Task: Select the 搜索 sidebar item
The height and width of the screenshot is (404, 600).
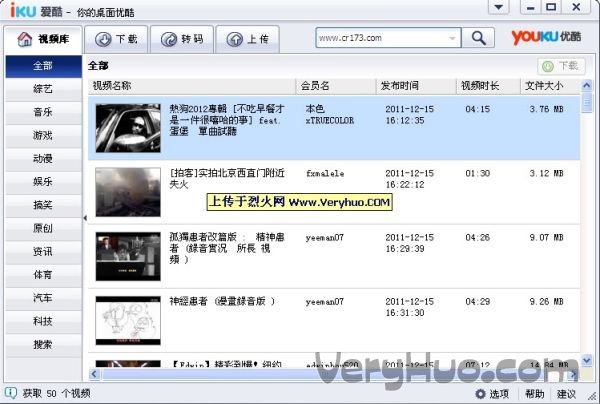Action: (x=43, y=345)
